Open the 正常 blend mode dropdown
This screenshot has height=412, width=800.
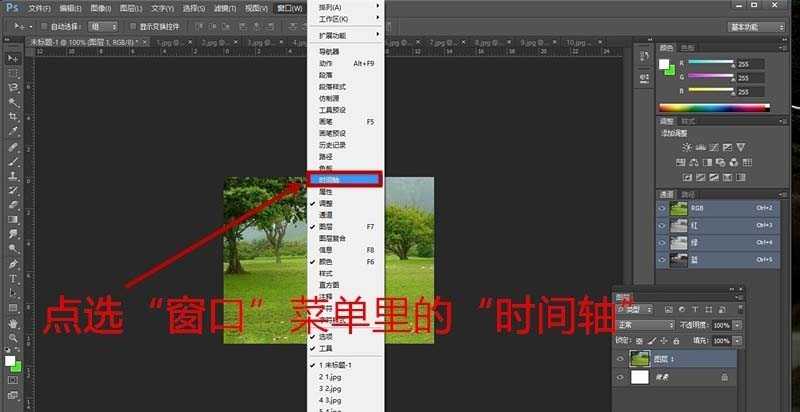click(645, 325)
